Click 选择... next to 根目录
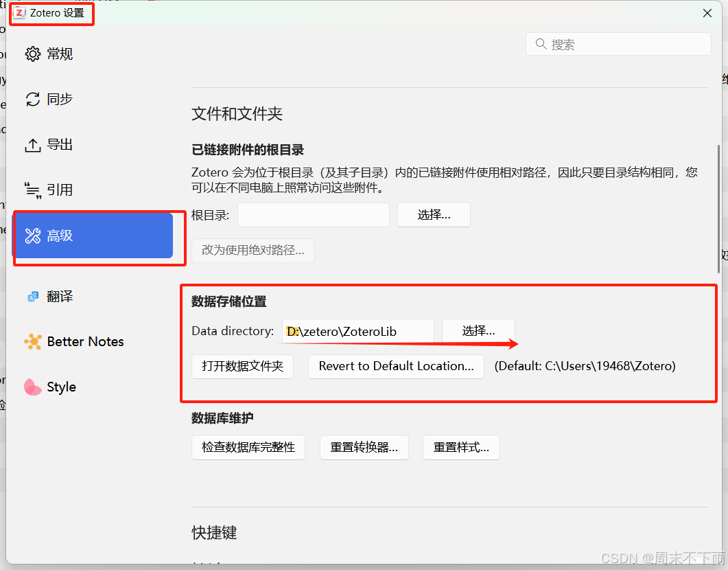 (x=434, y=215)
